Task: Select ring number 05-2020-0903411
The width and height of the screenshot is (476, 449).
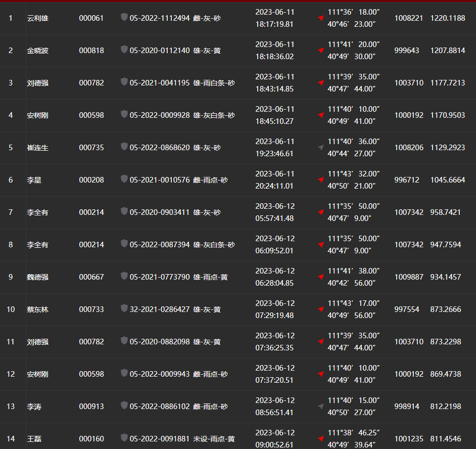Action: tap(160, 212)
